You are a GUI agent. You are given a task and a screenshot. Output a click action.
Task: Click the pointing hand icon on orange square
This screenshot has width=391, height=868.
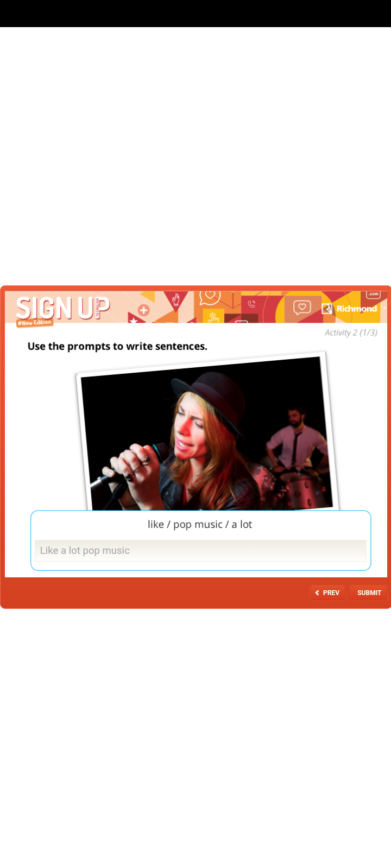213,317
